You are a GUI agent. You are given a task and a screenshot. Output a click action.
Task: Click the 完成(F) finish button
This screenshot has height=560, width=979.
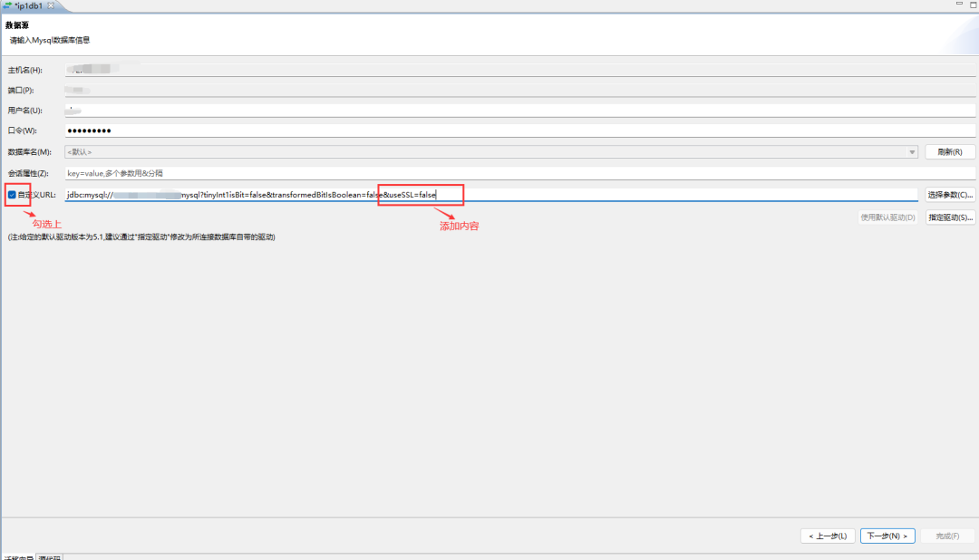(947, 536)
